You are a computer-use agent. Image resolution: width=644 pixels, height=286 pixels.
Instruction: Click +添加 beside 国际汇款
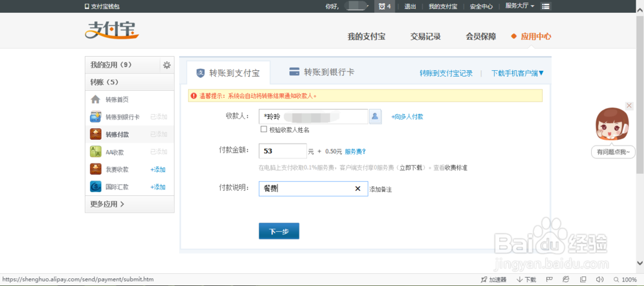pos(158,187)
